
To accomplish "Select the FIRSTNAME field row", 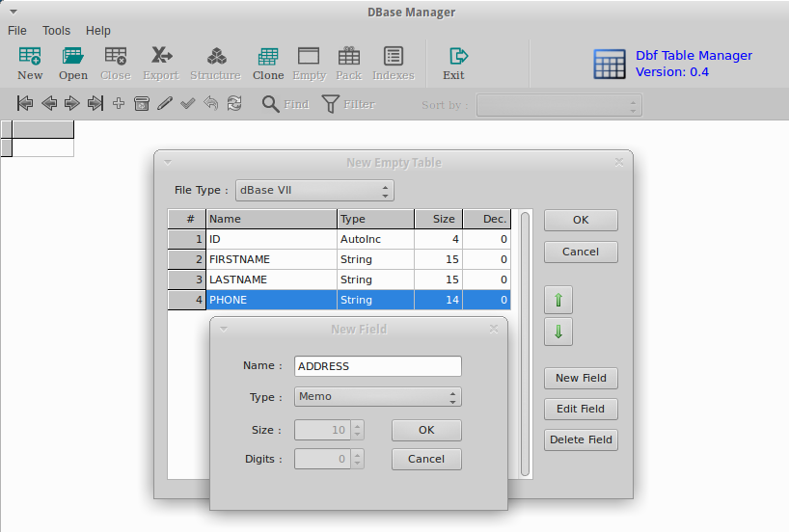I will click(340, 259).
